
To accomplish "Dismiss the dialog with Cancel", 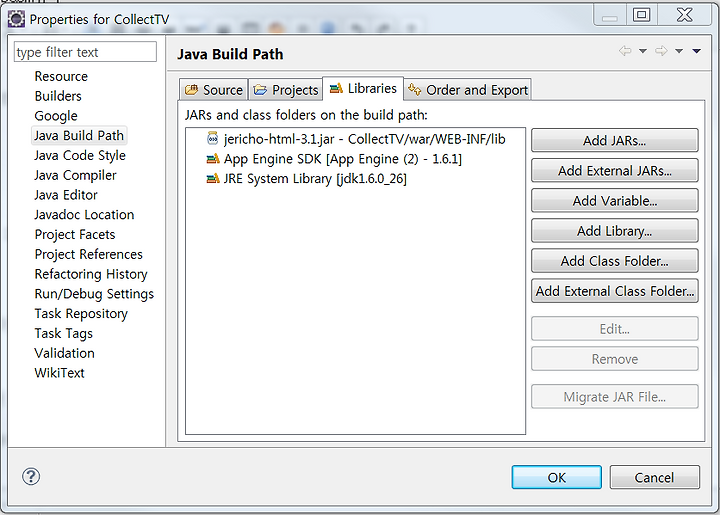I will pyautogui.click(x=654, y=477).
